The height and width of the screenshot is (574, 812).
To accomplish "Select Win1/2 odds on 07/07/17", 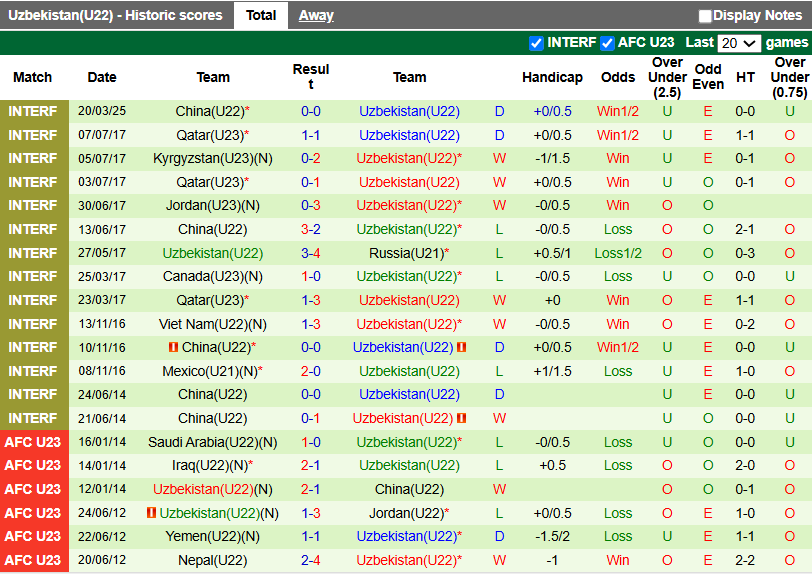I will pos(618,135).
